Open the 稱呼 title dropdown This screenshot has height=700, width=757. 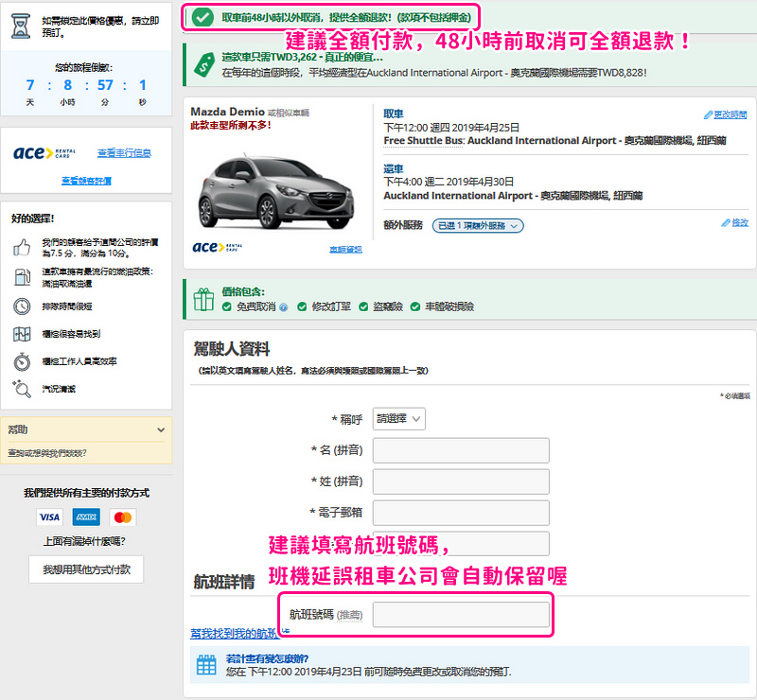tap(398, 418)
